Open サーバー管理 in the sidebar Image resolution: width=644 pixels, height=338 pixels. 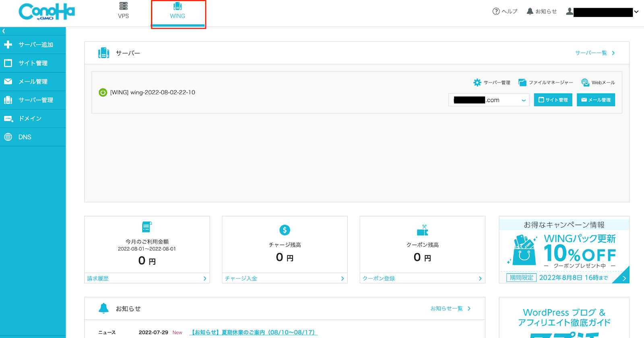(33, 100)
